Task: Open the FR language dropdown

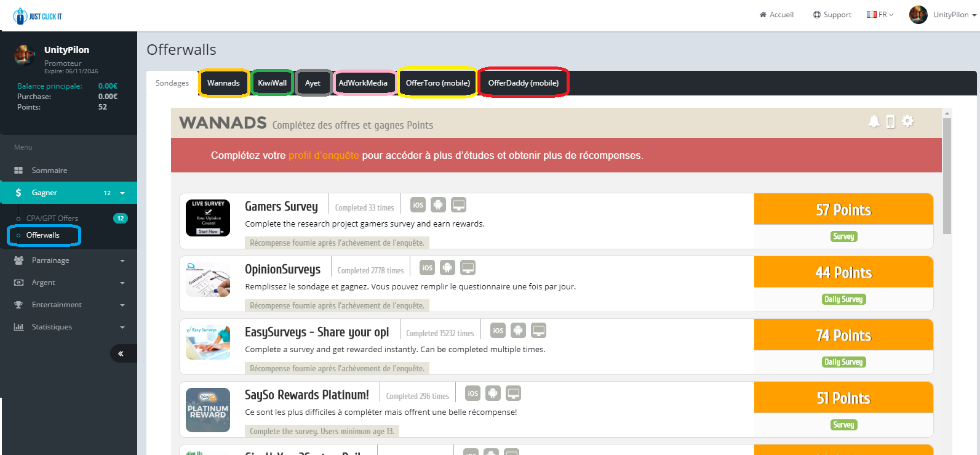Action: tap(880, 15)
